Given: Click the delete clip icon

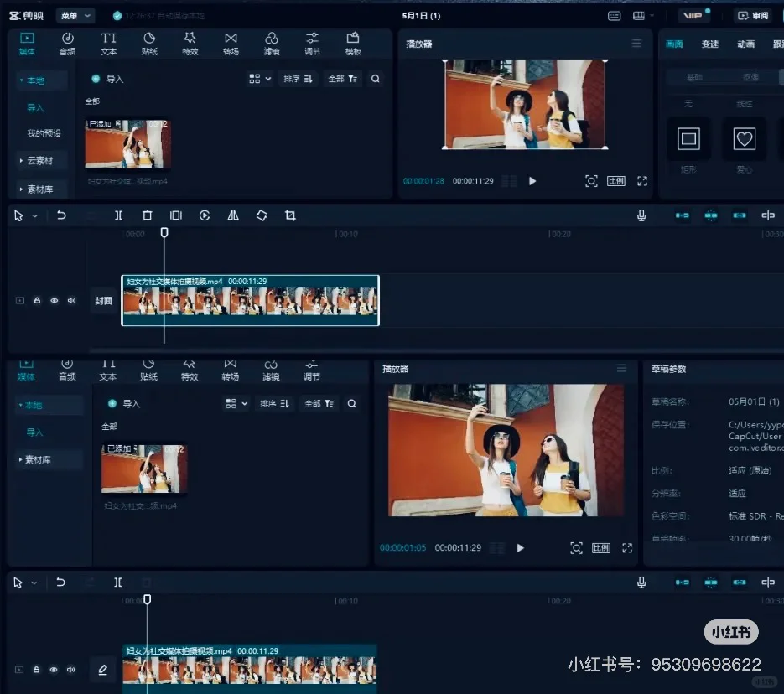Looking at the screenshot, I should click(x=147, y=215).
